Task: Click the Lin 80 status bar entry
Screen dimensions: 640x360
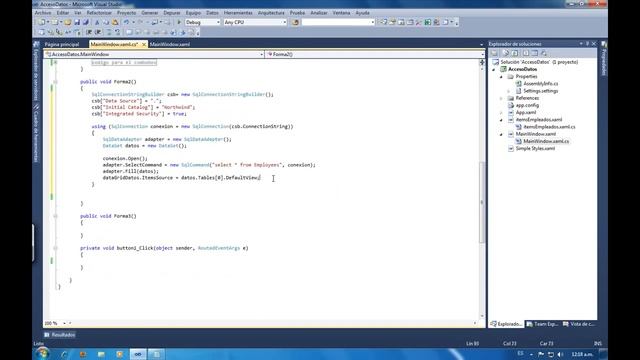Action: click(x=472, y=344)
